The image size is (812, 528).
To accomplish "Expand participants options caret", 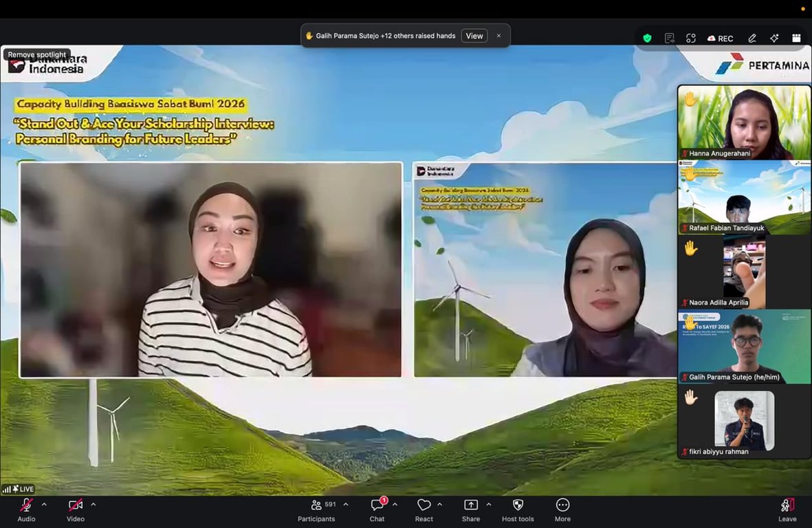I will click(x=346, y=504).
